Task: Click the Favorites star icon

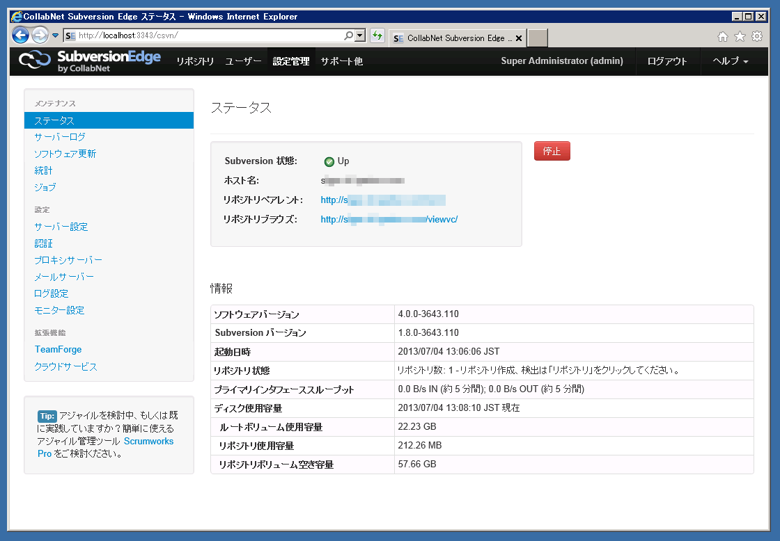Action: (x=740, y=36)
